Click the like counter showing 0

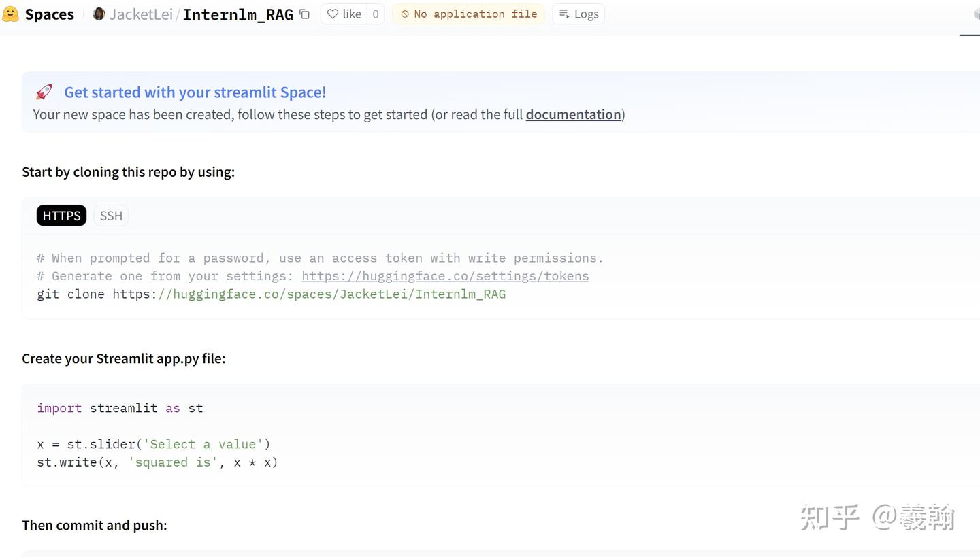(375, 14)
